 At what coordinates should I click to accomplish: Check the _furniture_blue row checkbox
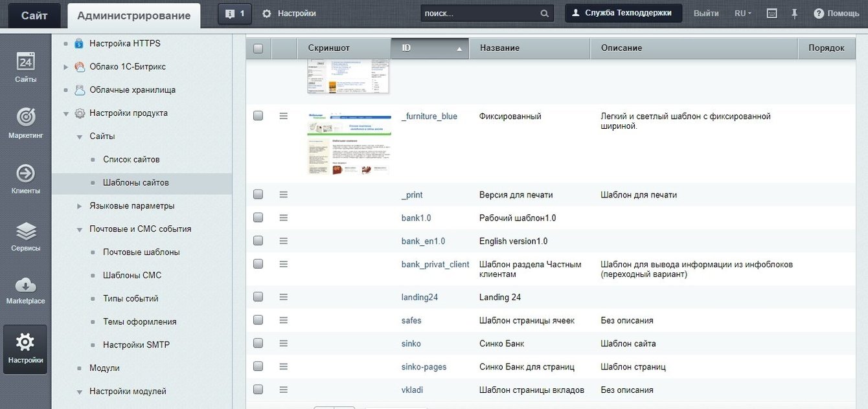(258, 116)
